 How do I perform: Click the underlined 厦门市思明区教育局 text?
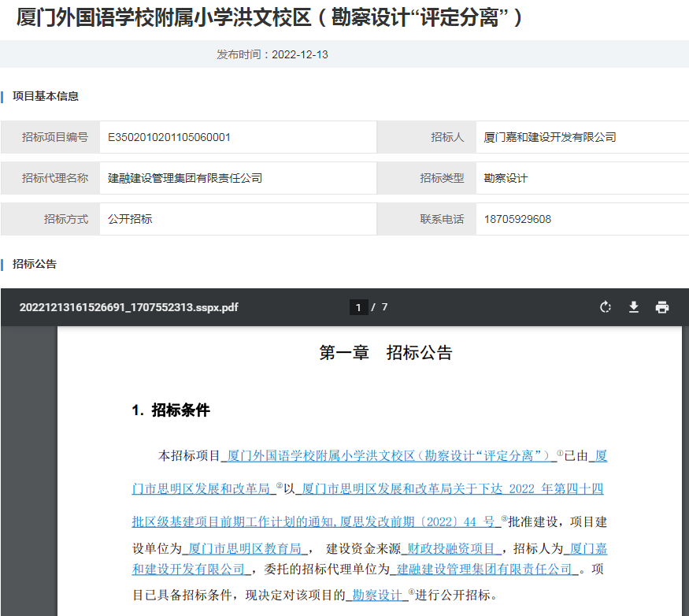(x=245, y=549)
